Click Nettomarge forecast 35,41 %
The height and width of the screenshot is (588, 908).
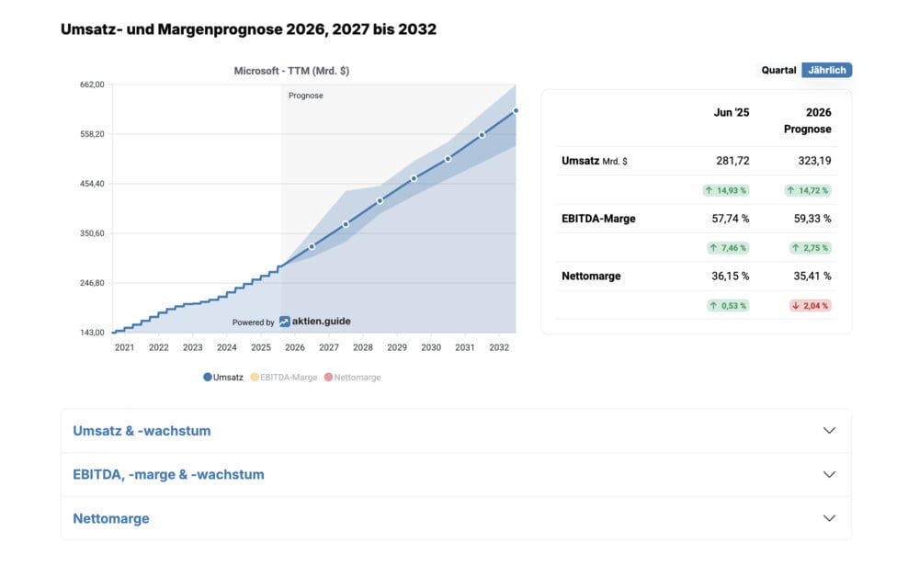tap(812, 276)
